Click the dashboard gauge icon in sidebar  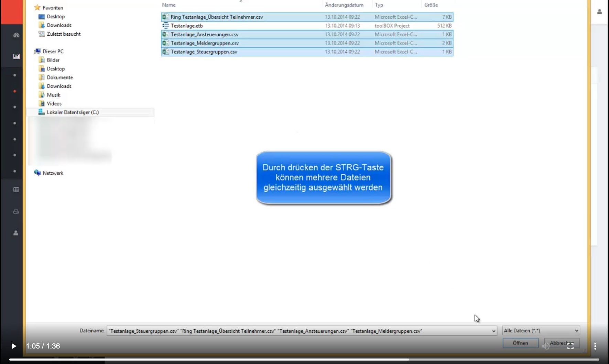pos(16,35)
